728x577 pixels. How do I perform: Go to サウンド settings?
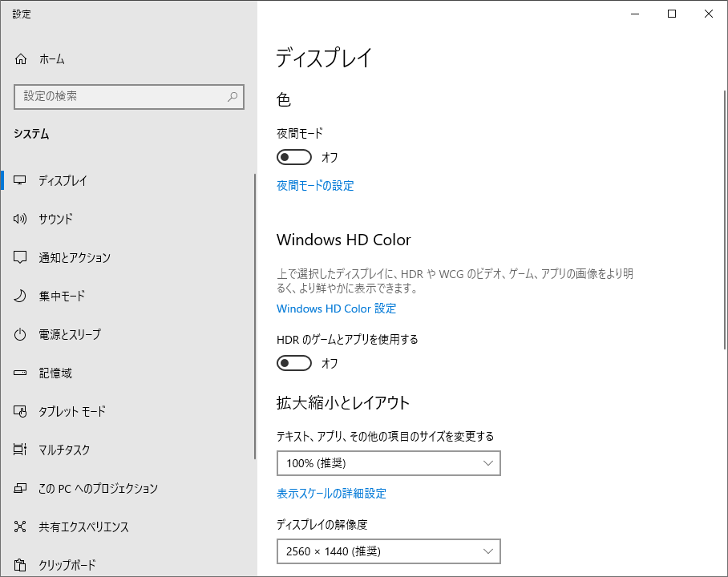coord(127,219)
